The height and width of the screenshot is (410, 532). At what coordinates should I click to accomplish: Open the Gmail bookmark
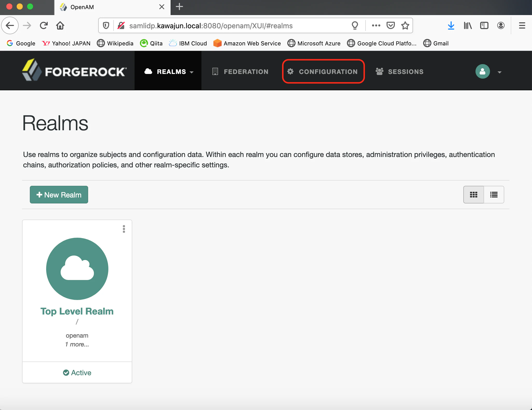[x=436, y=43]
